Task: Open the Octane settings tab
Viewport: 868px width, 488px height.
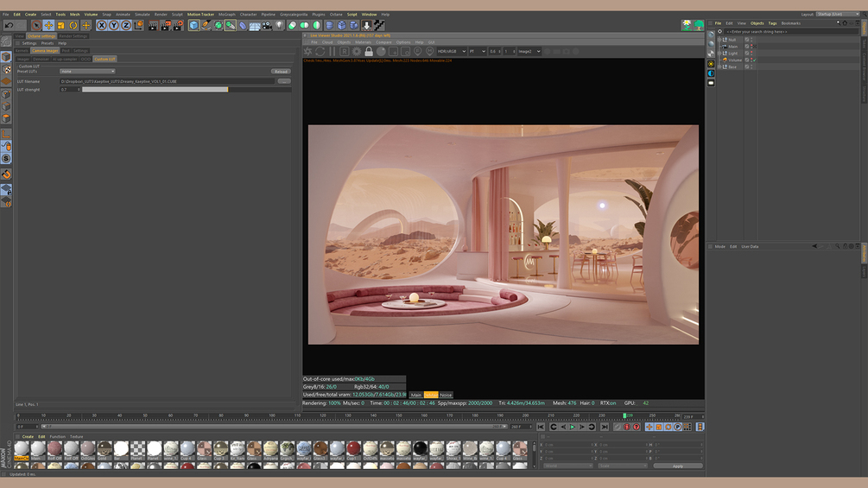Action: [x=41, y=36]
